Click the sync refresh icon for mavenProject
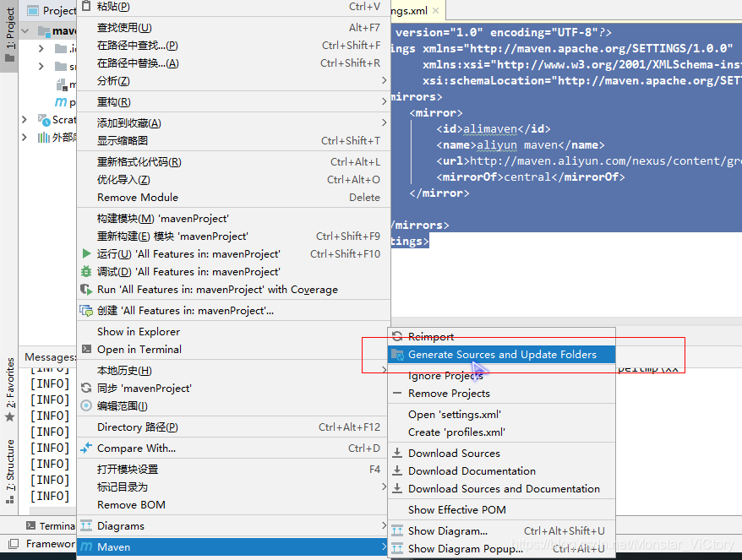The width and height of the screenshot is (742, 560). click(86, 388)
